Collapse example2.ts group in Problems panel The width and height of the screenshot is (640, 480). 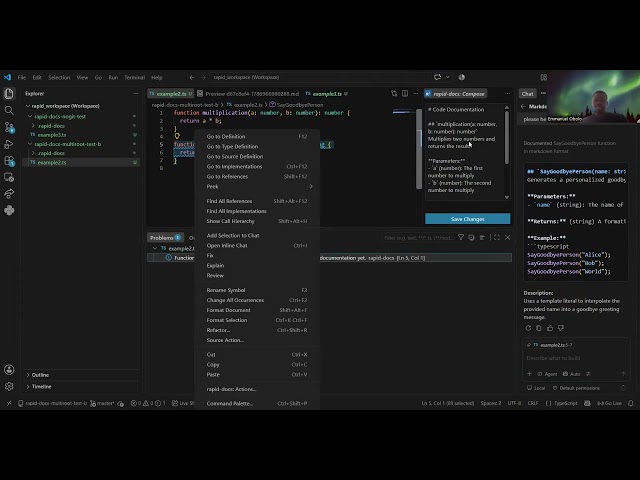point(155,248)
